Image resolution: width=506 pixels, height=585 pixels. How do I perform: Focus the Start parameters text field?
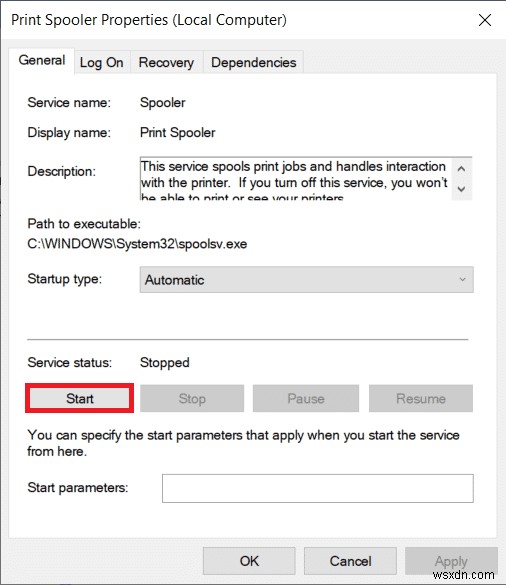pyautogui.click(x=318, y=488)
